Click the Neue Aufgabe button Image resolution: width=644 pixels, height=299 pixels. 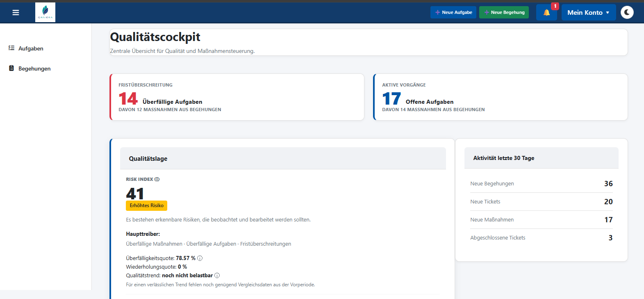pos(453,12)
